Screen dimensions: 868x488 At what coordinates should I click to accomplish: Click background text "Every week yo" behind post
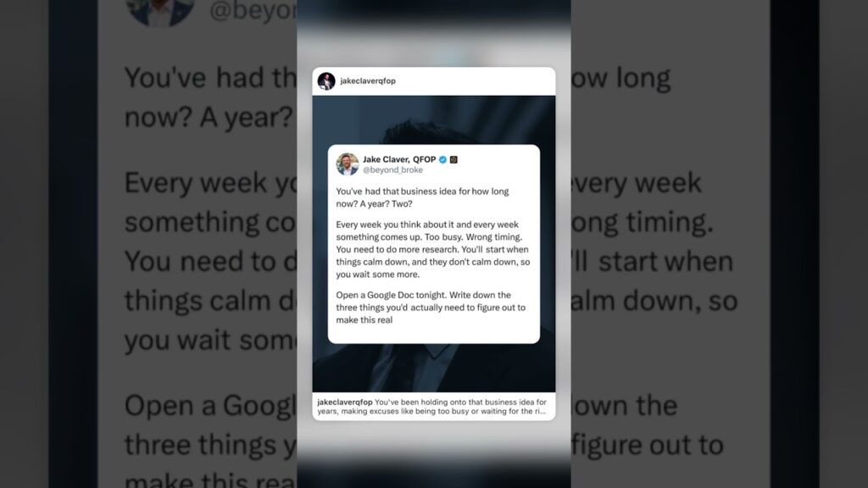tap(211, 183)
